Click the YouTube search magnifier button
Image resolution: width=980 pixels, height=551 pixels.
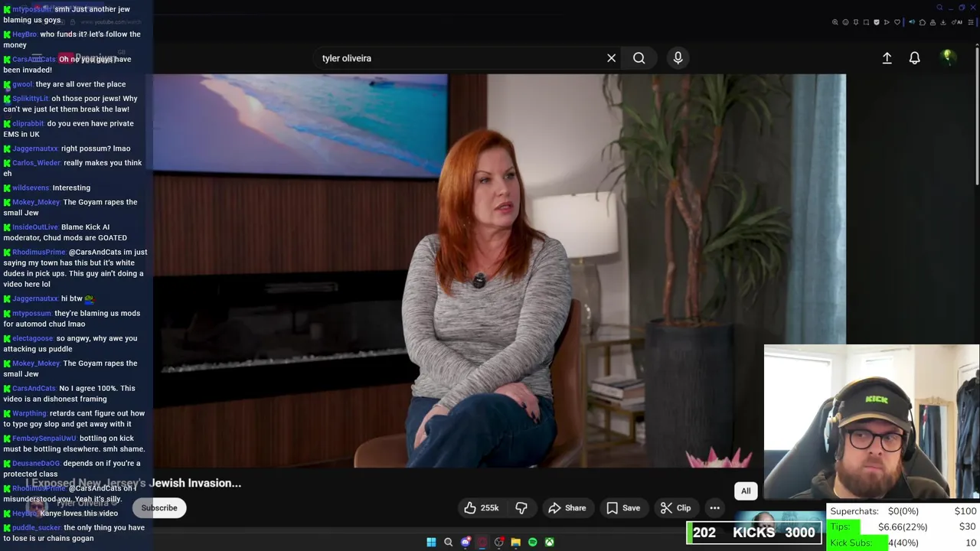pos(639,58)
